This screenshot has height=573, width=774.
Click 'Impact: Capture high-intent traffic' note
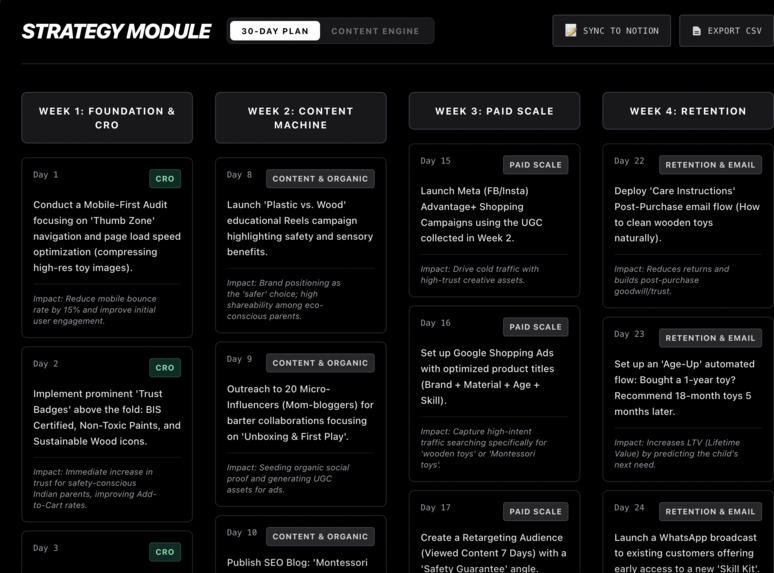(x=484, y=448)
